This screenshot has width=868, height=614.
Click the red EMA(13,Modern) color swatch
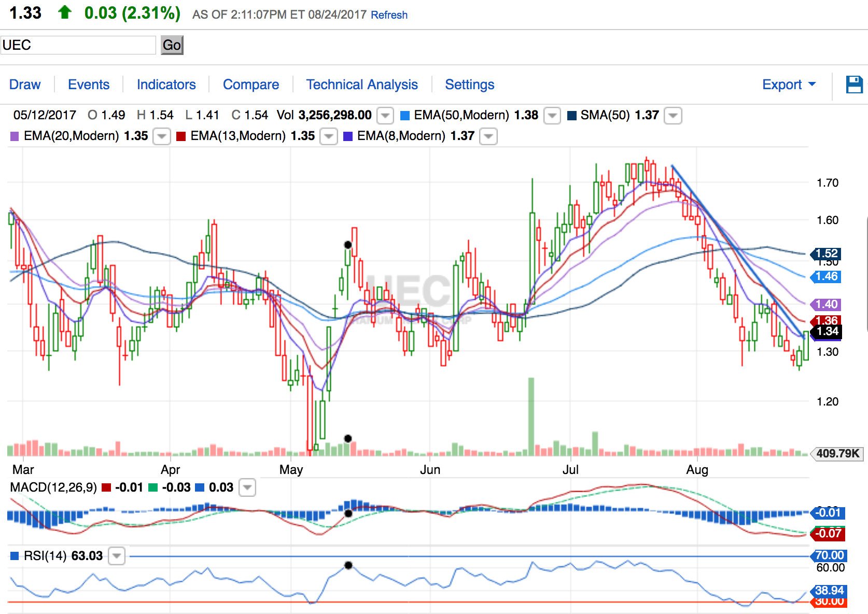tap(181, 136)
